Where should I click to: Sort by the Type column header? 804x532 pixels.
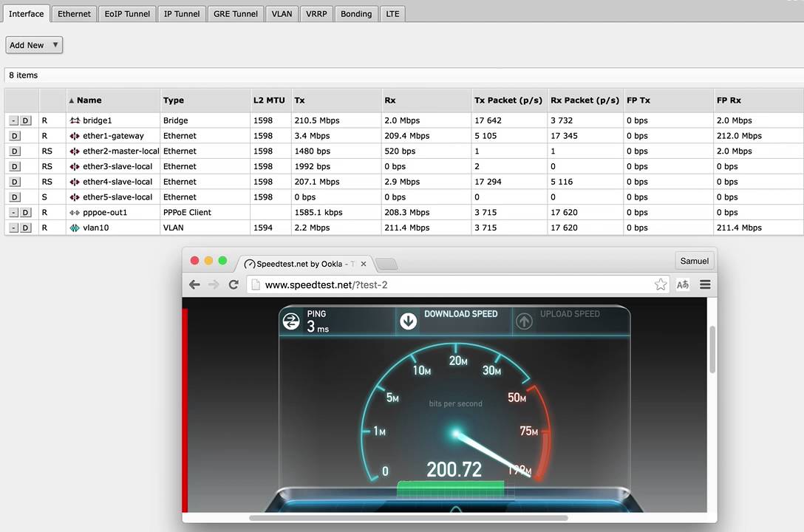coord(205,100)
